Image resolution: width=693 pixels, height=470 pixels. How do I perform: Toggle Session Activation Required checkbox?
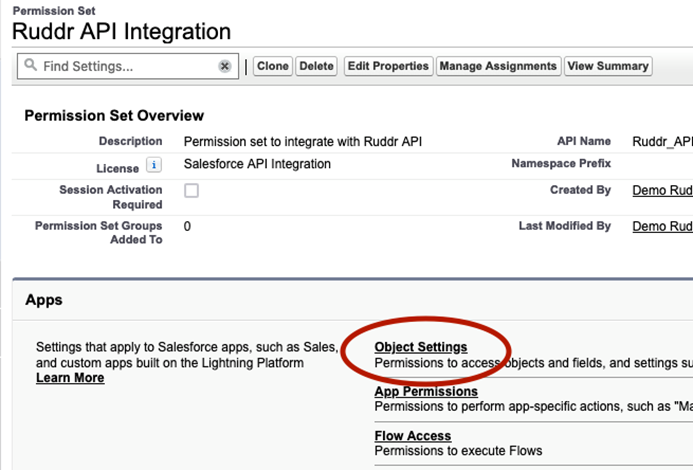pos(191,191)
